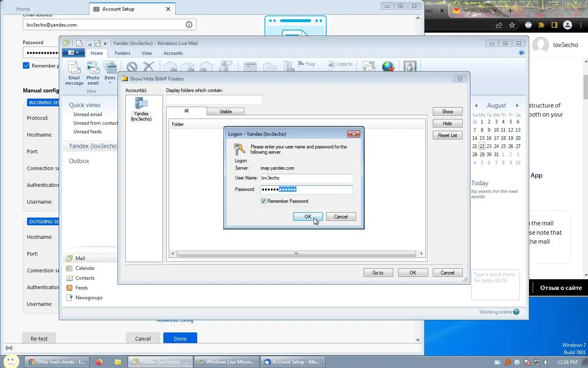Click the Photo email icon
This screenshot has height=368, width=588.
(x=93, y=73)
